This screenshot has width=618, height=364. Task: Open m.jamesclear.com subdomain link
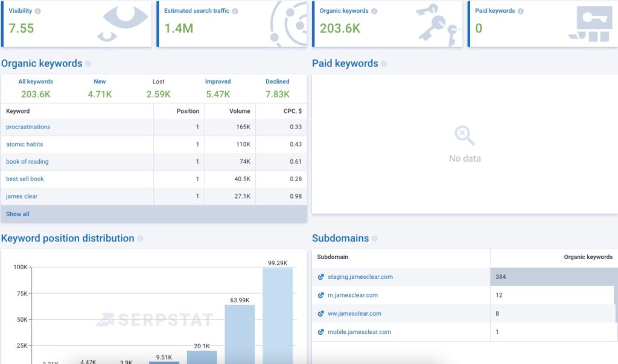tap(352, 295)
